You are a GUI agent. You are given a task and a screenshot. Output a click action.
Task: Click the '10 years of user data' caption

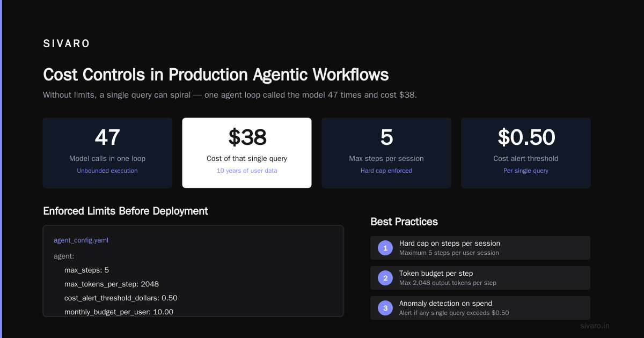pos(247,171)
